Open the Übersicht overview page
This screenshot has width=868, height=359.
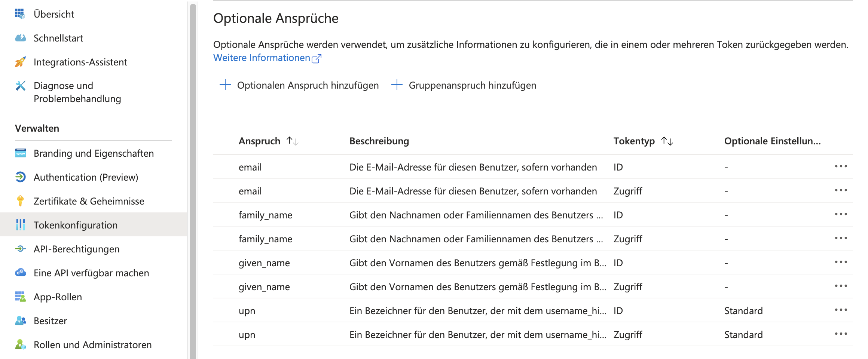pyautogui.click(x=54, y=14)
